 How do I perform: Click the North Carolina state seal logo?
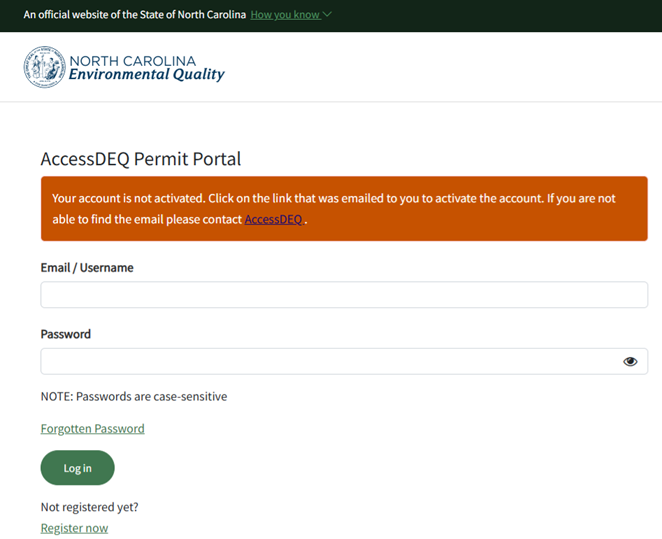point(44,67)
